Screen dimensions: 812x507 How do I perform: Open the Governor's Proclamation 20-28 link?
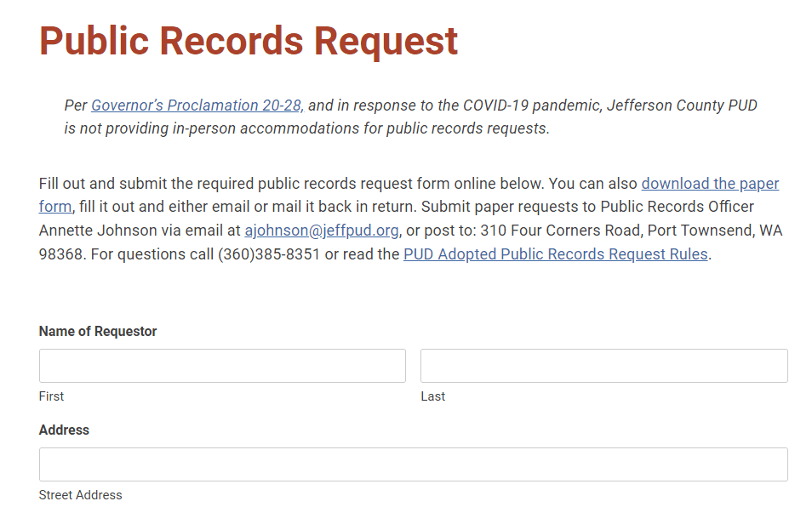(x=196, y=105)
